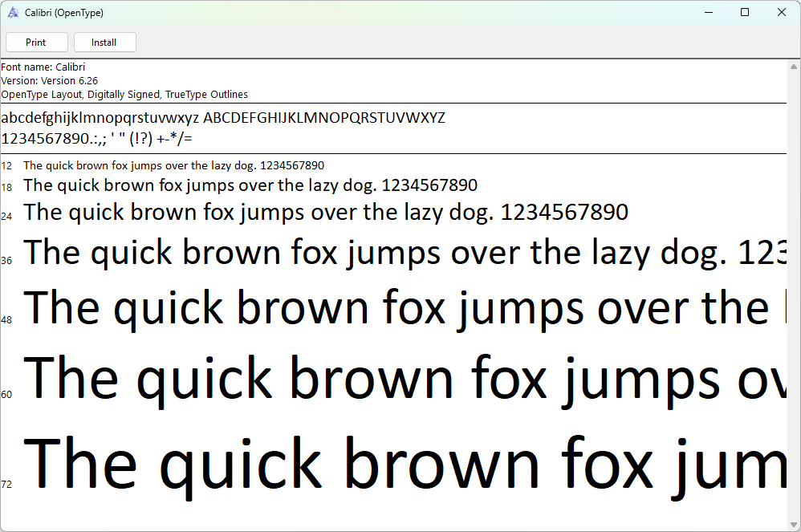This screenshot has height=532, width=801.
Task: Click the Install button
Action: (x=104, y=43)
